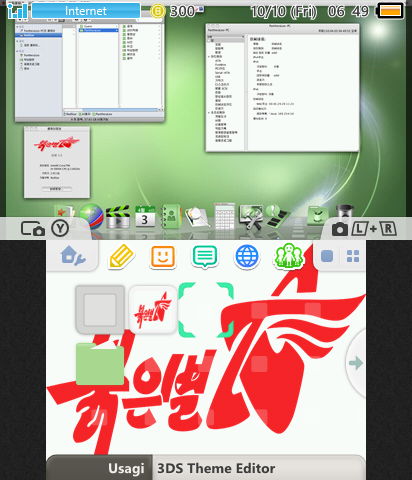Image resolution: width=412 pixels, height=480 pixels.
Task: Click the battery level indicator
Action: coord(390,11)
